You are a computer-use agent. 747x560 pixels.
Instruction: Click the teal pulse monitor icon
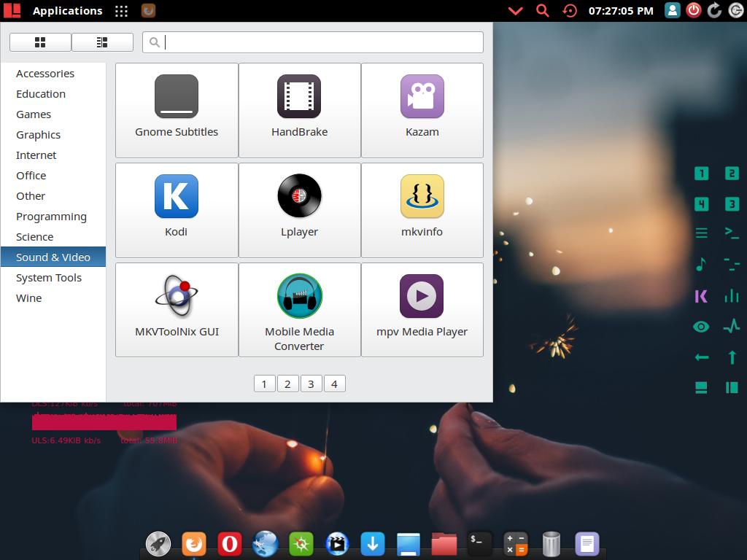coord(732,326)
